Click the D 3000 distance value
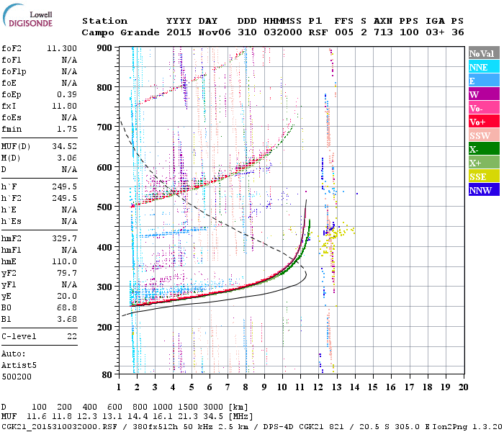Screen dimensions: 504x432 pyautogui.click(x=213, y=408)
